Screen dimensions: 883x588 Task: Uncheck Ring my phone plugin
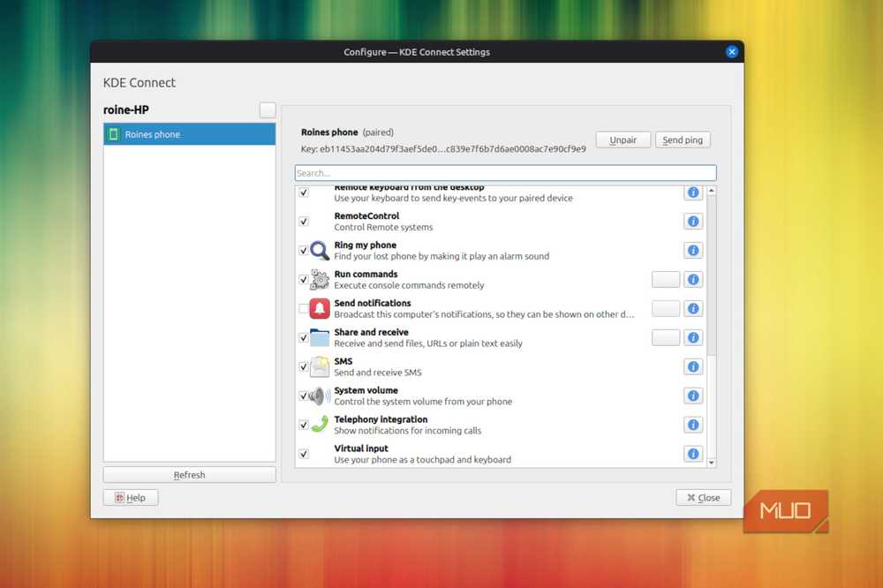[304, 250]
